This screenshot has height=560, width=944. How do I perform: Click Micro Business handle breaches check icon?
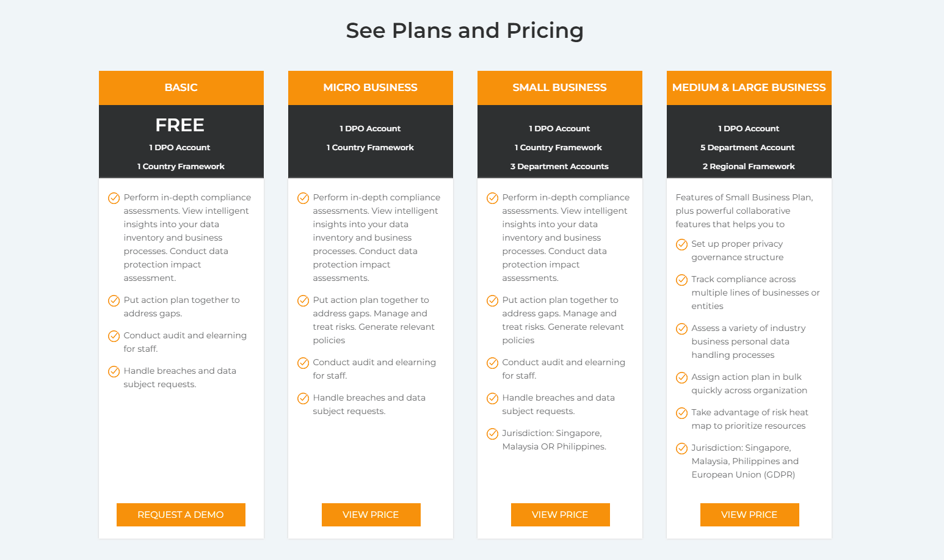coord(303,398)
